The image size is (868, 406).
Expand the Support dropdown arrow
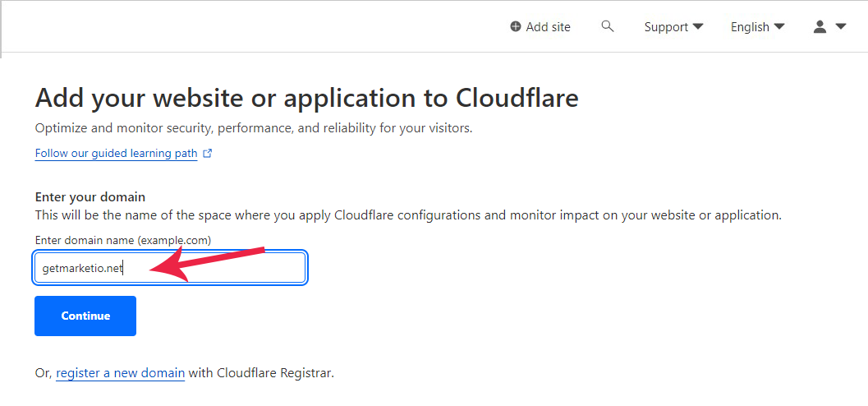coord(698,26)
